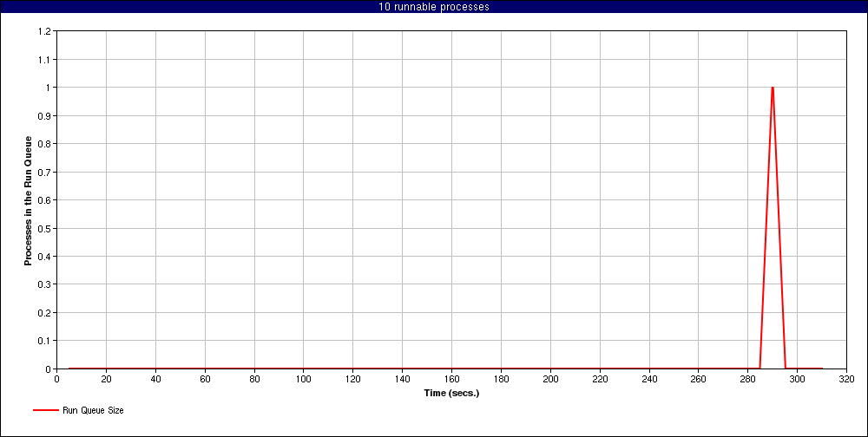Click the peak of the red spike
868x437 pixels.
point(773,88)
